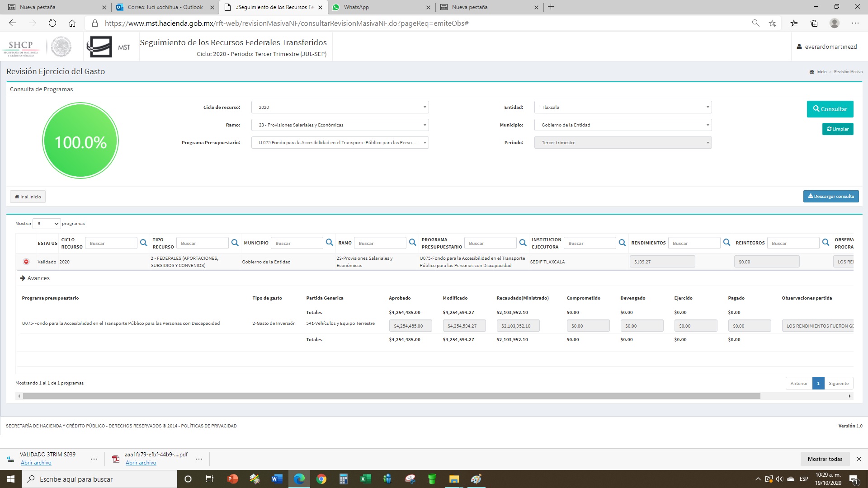The width and height of the screenshot is (868, 488).
Task: Open the Programa Presupuestario dropdown
Action: click(340, 143)
